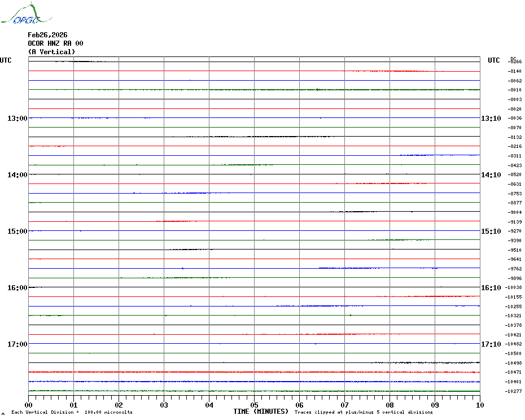This screenshot has width=525, height=420.
Task: Click the TIME (MINUTES) axis title
Action: [x=261, y=412]
